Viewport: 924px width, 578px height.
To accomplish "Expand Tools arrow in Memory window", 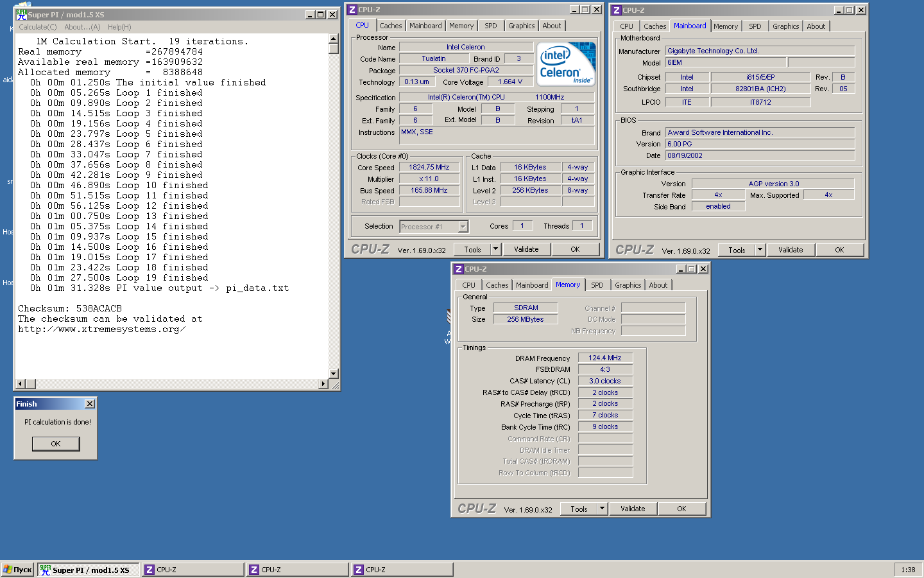I will [x=602, y=509].
